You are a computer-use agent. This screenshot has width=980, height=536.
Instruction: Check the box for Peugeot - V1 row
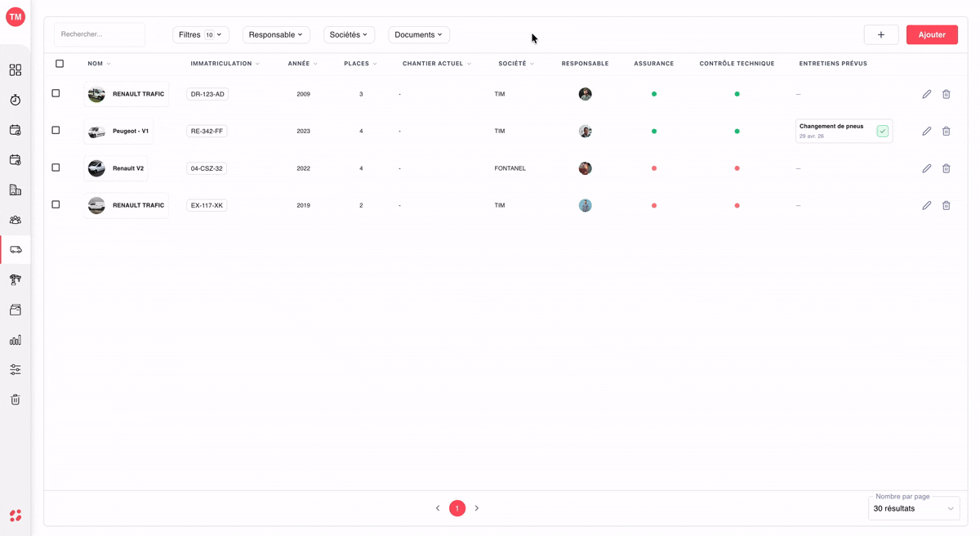point(56,130)
